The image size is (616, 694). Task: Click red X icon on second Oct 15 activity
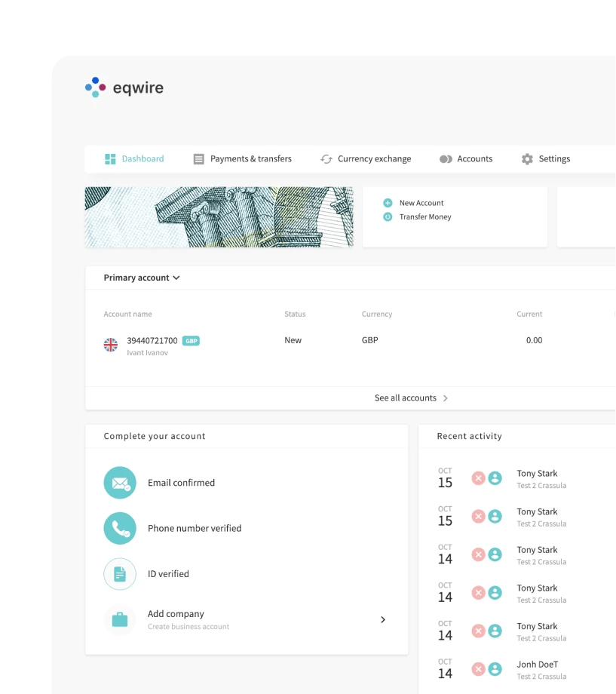click(478, 516)
